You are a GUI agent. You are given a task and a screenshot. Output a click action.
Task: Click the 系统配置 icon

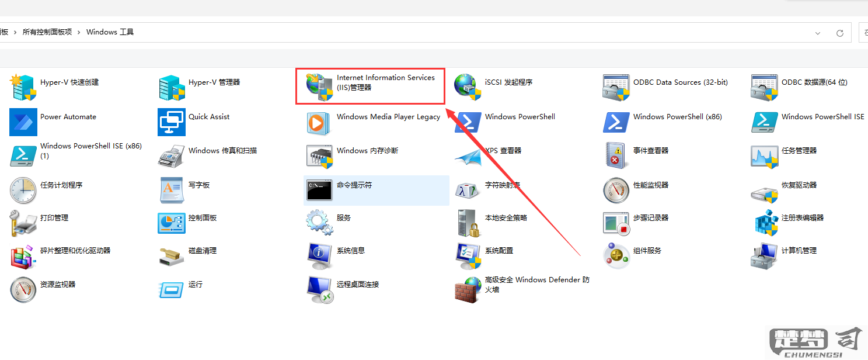[x=468, y=256]
